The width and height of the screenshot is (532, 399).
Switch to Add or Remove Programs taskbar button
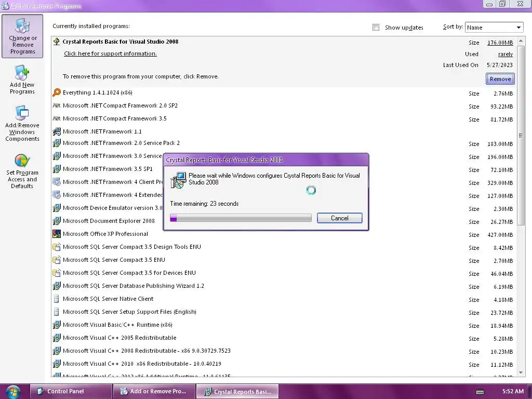coord(154,391)
